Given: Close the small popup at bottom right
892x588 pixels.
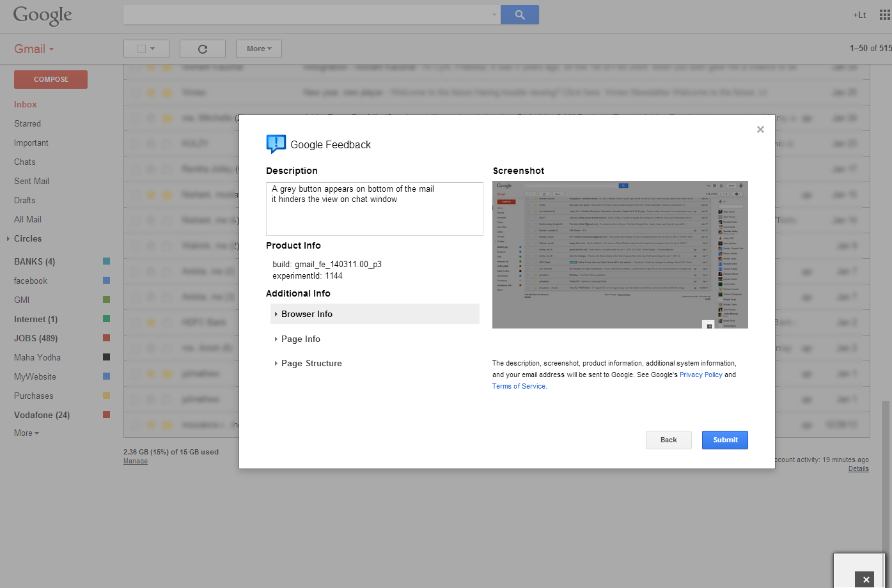Looking at the screenshot, I should [866, 579].
